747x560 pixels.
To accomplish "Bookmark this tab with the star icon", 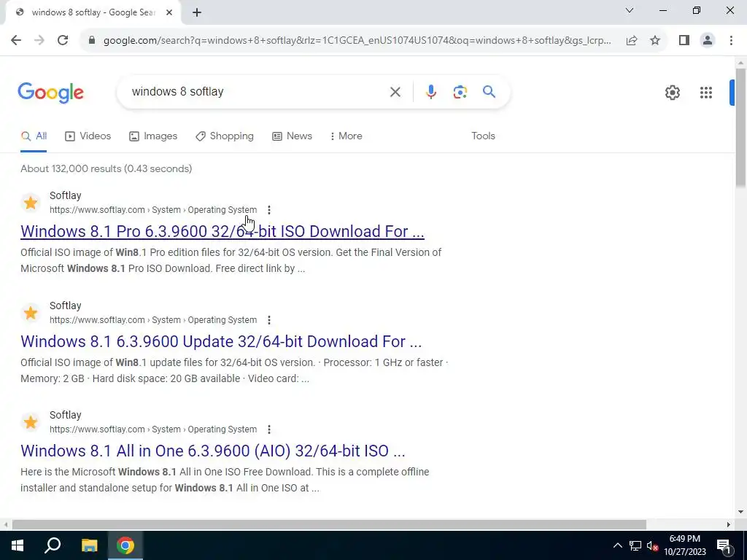I will click(655, 41).
